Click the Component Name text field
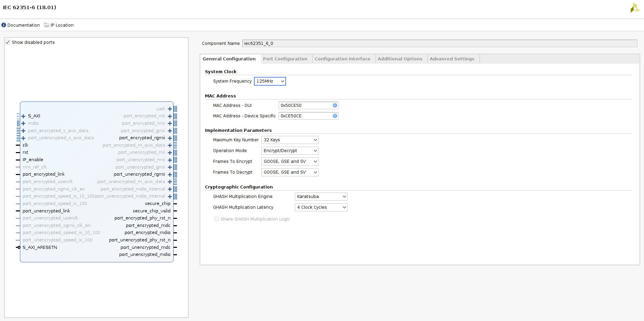This screenshot has width=644, height=321. pyautogui.click(x=439, y=43)
